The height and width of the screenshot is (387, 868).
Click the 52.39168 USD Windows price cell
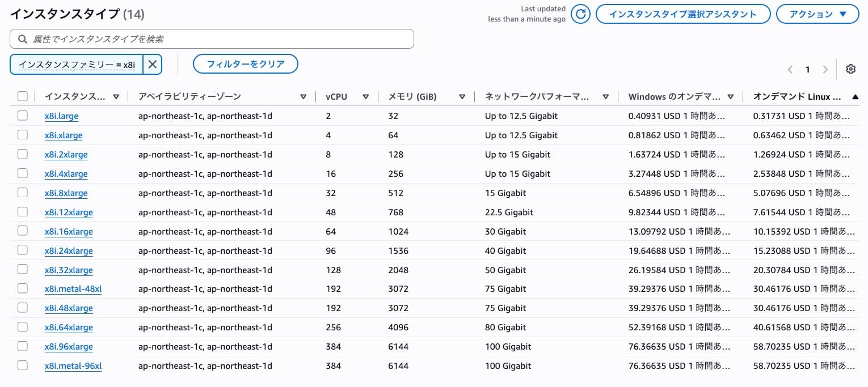click(x=679, y=328)
